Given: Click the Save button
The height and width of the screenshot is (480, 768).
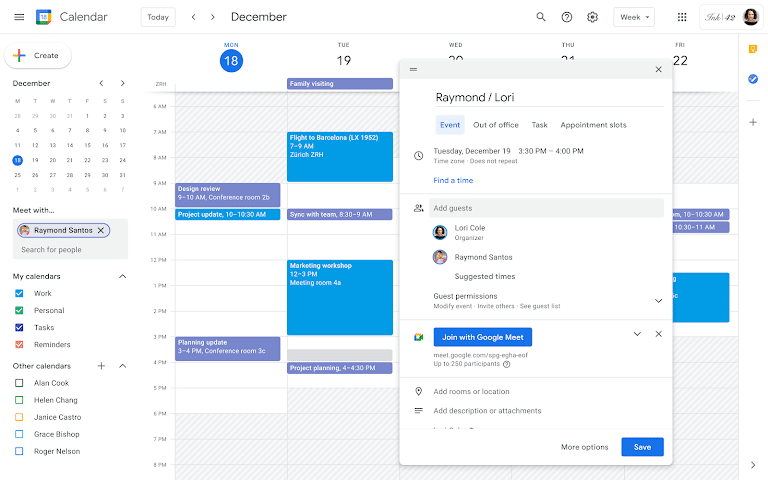Looking at the screenshot, I should [x=642, y=447].
